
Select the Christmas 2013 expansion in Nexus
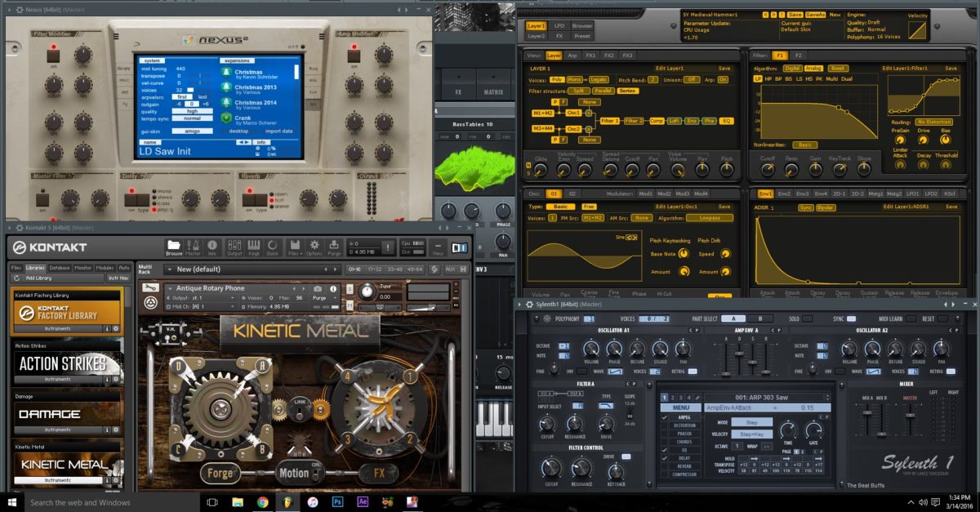click(256, 88)
